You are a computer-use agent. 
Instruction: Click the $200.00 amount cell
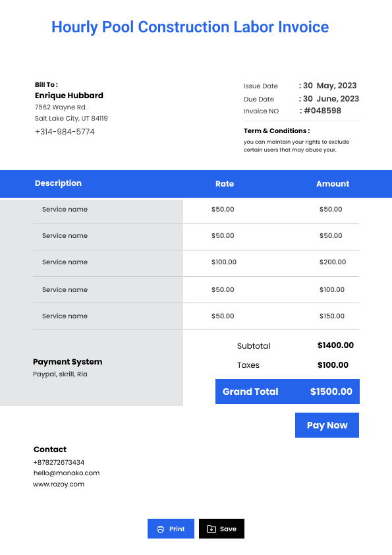point(333,262)
